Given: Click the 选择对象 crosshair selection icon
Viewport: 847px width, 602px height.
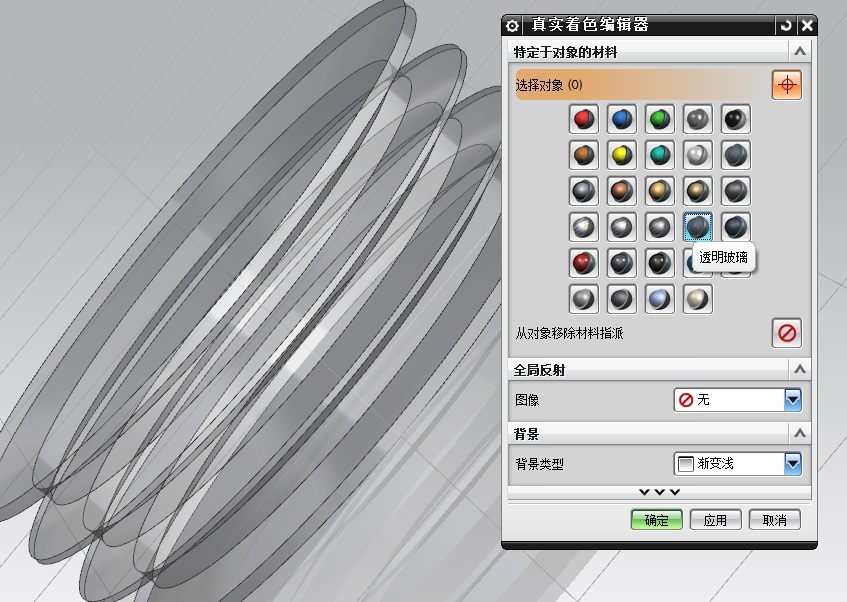Looking at the screenshot, I should coord(786,84).
